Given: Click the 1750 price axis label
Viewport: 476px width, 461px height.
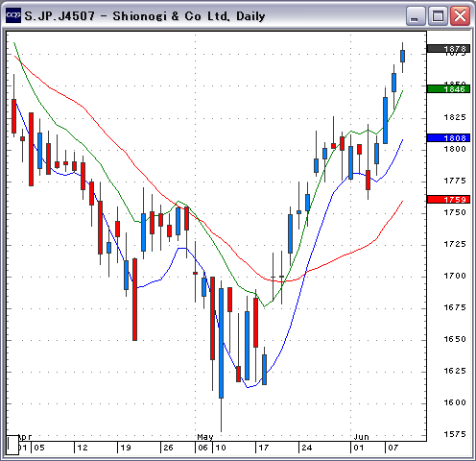Looking at the screenshot, I should [x=455, y=212].
